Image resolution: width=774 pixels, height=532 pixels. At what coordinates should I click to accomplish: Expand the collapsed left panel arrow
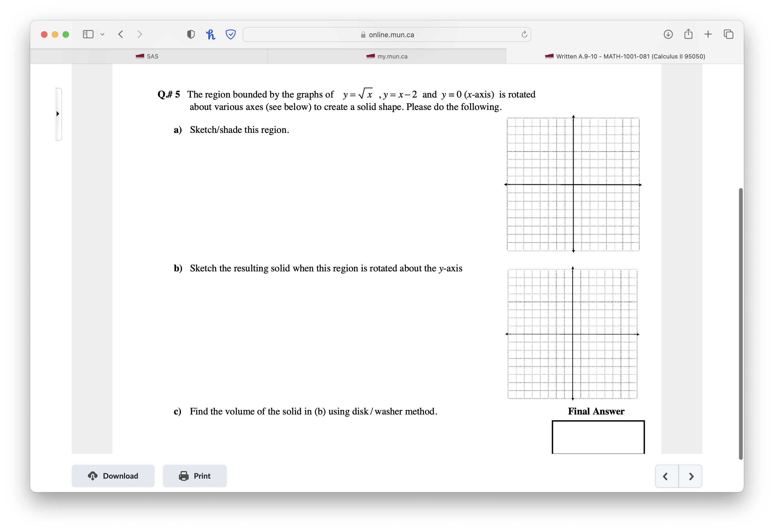point(58,114)
